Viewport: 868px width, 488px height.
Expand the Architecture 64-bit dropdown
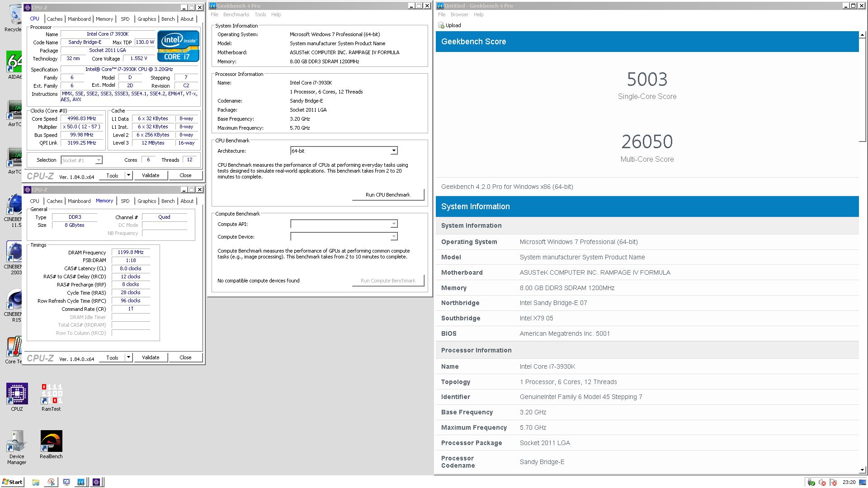coord(394,151)
